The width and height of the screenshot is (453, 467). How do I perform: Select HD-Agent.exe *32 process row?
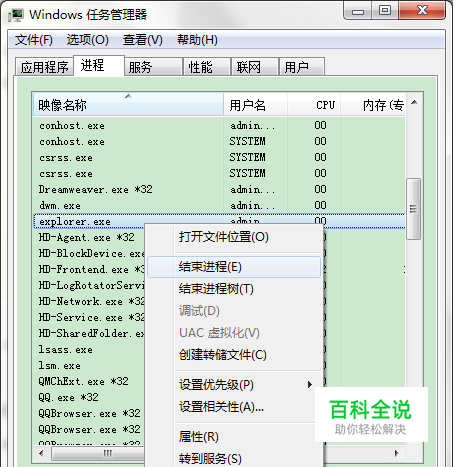click(x=89, y=238)
